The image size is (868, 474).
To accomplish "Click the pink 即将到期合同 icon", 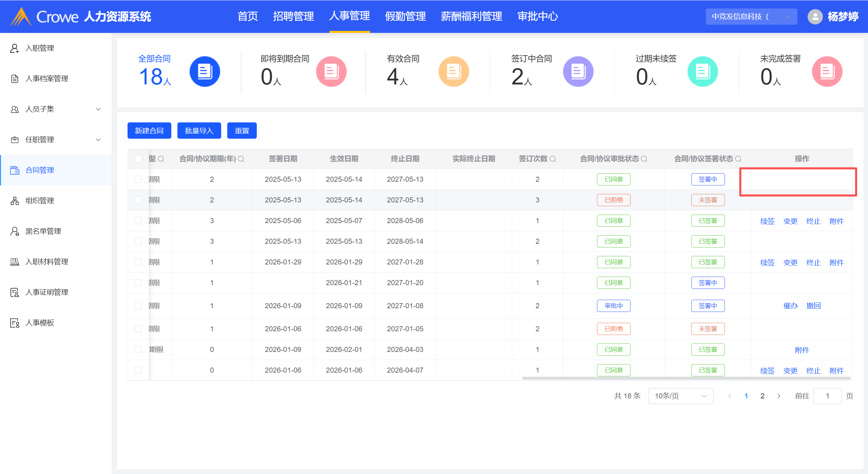I will coord(331,72).
